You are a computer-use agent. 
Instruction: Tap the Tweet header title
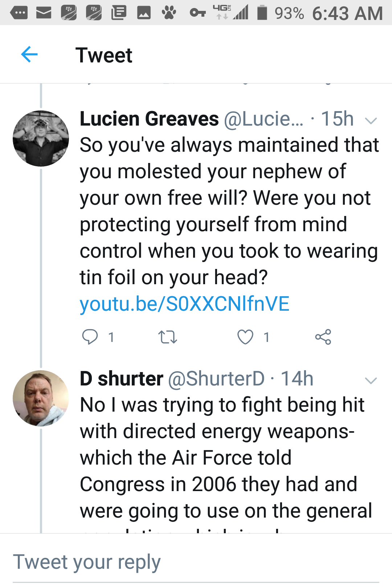click(x=104, y=55)
